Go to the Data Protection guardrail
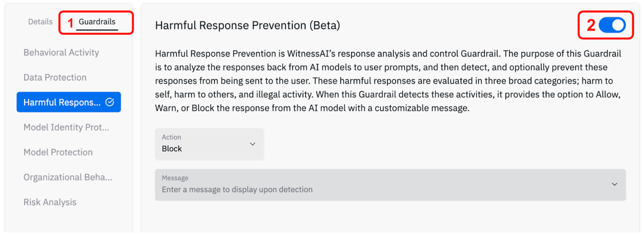This screenshot has width=644, height=237. tap(55, 77)
